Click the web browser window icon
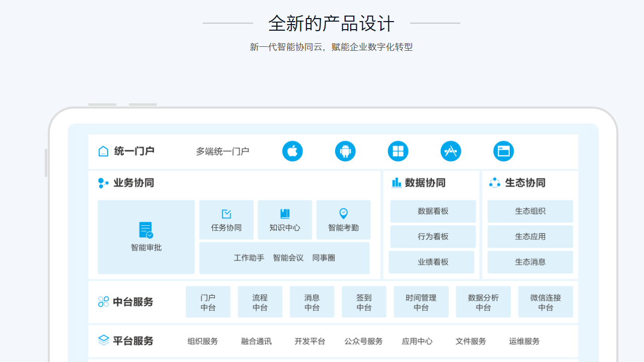Screen dimensions: 644x362 [x=504, y=151]
